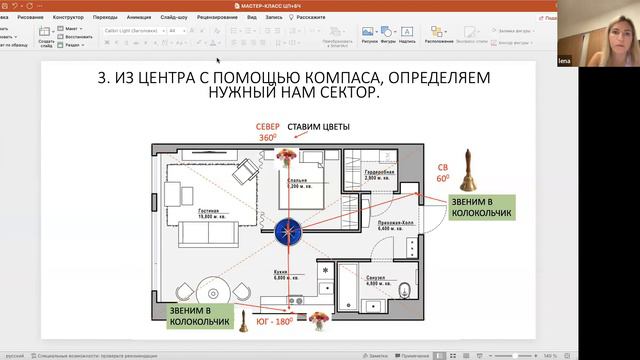Click the decrease font size icon

tap(202, 31)
